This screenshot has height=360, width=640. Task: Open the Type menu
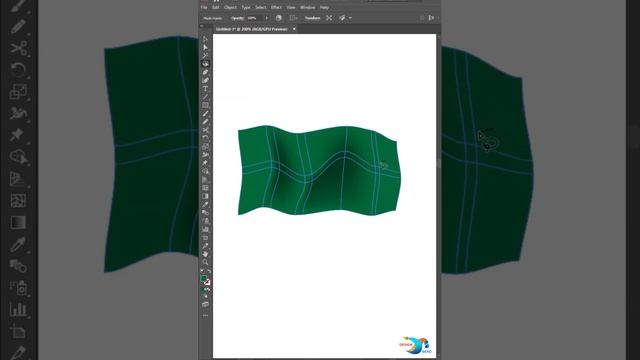tap(246, 7)
